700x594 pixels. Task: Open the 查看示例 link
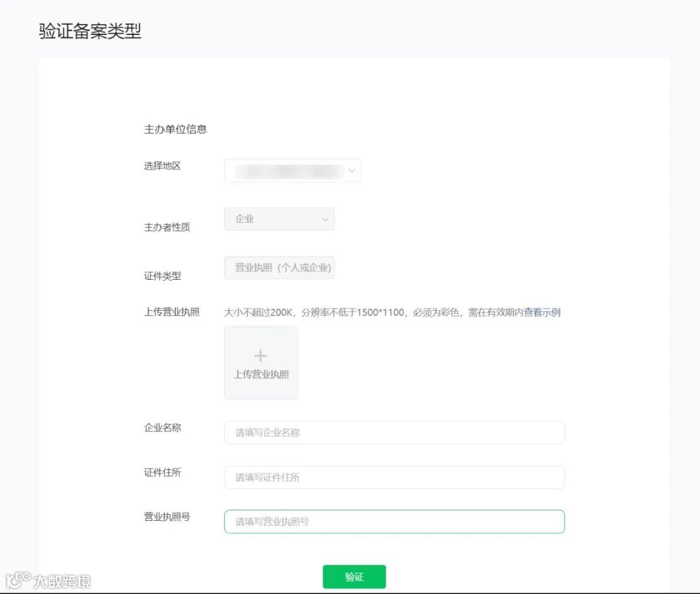tap(542, 312)
